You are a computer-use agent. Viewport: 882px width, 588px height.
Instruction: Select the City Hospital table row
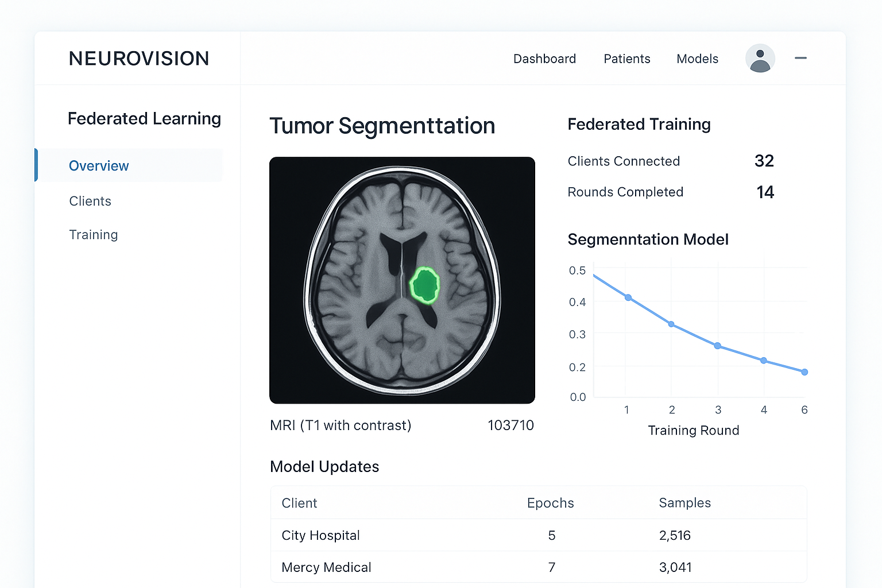(539, 535)
